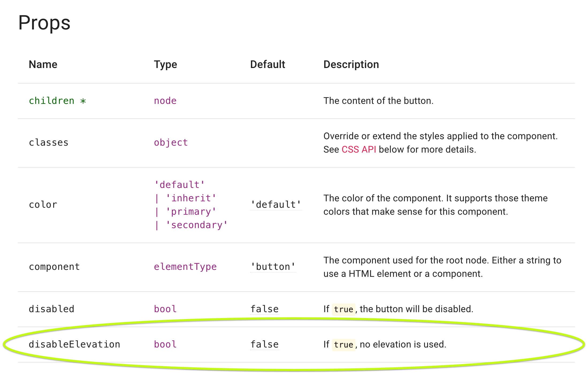Click the children prop name
Viewport: 588px width, 374px height.
click(x=52, y=100)
